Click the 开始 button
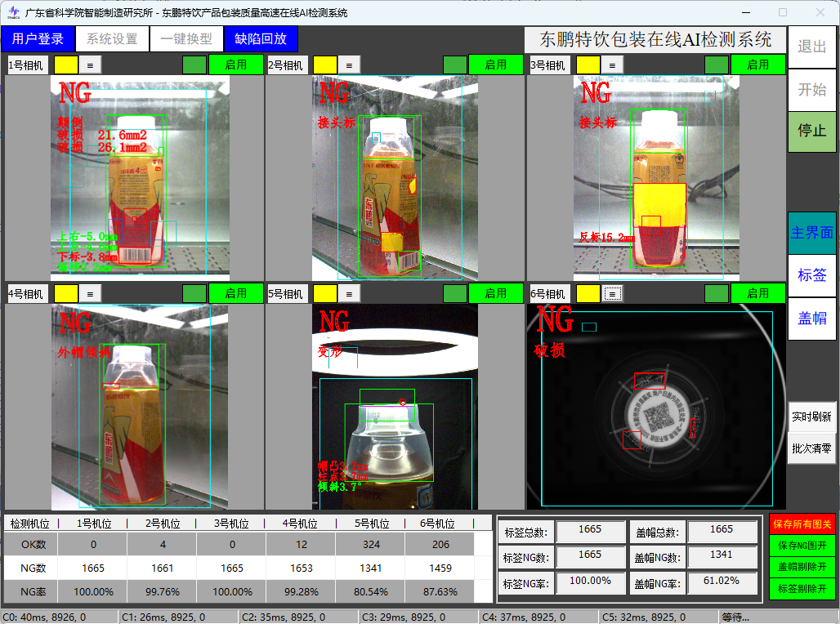 pos(811,90)
